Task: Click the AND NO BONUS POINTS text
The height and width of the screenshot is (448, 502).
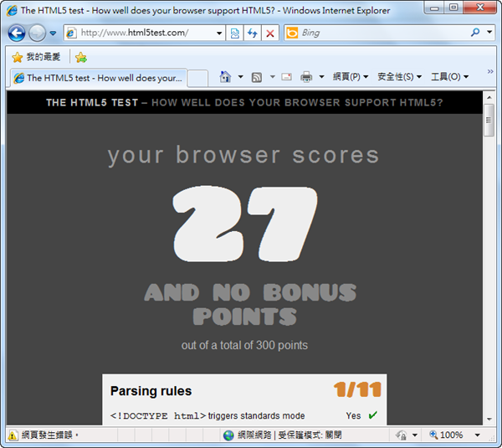Action: tap(249, 305)
